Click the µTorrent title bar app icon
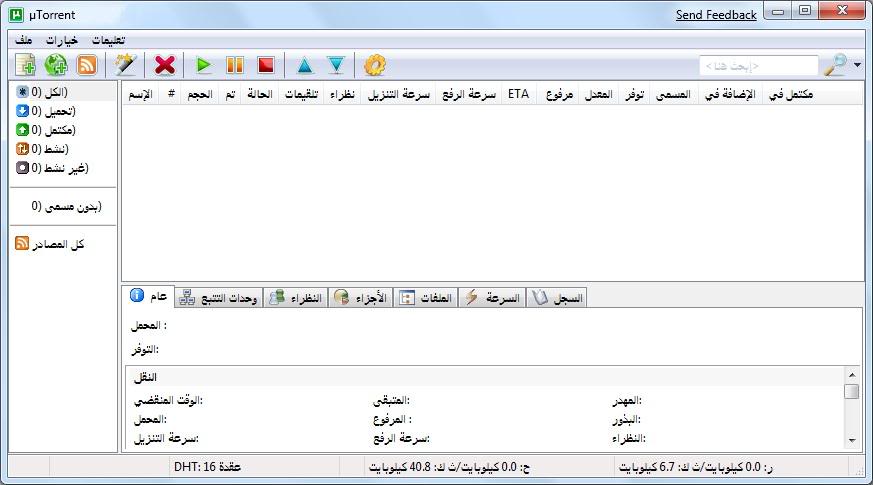 click(x=17, y=14)
